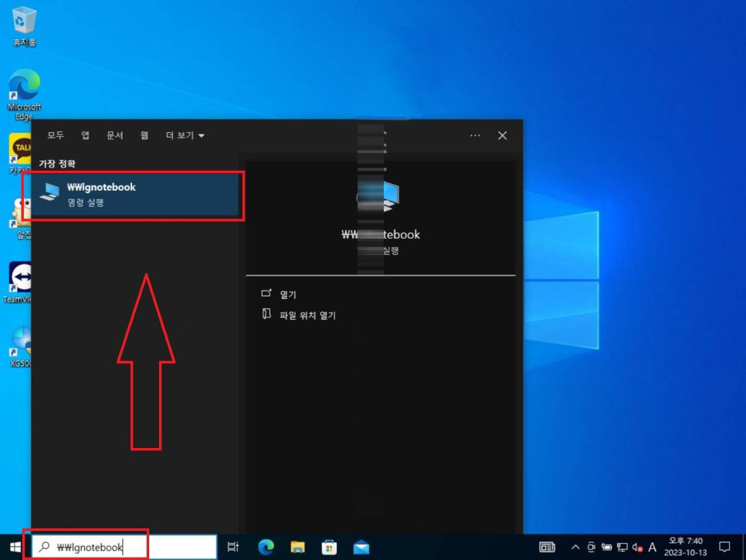Close the search panel with the X button

pos(503,136)
